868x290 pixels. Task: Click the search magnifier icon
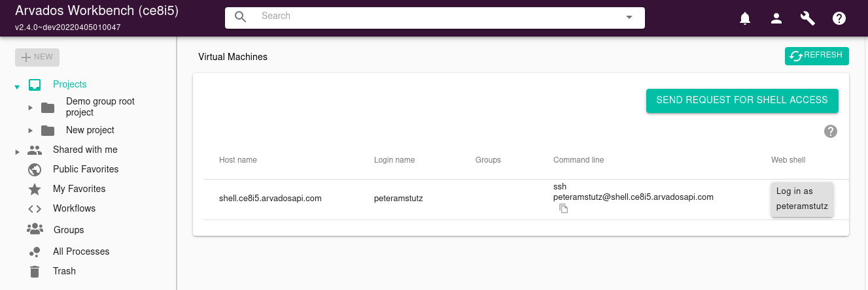[x=241, y=17]
